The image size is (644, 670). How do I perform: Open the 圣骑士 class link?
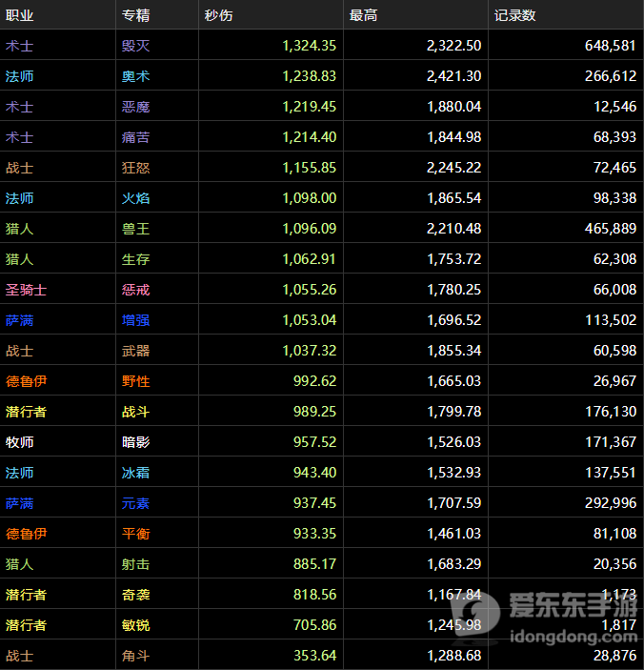click(x=26, y=290)
